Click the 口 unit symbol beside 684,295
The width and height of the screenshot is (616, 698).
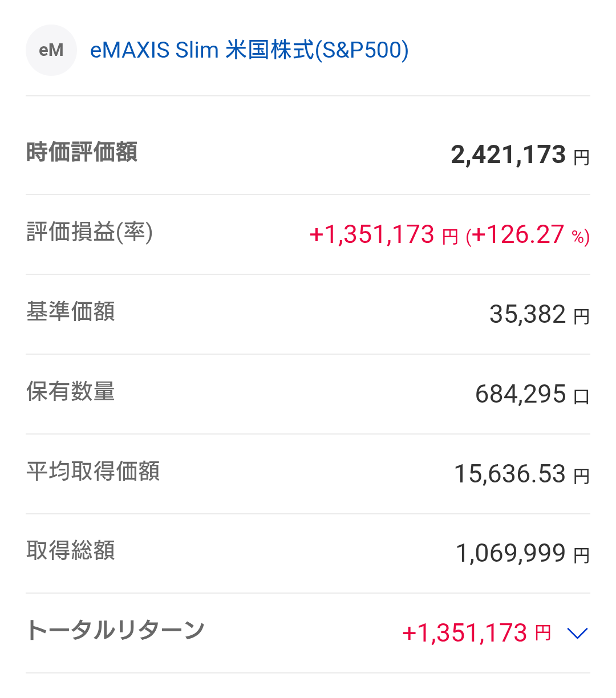(581, 397)
